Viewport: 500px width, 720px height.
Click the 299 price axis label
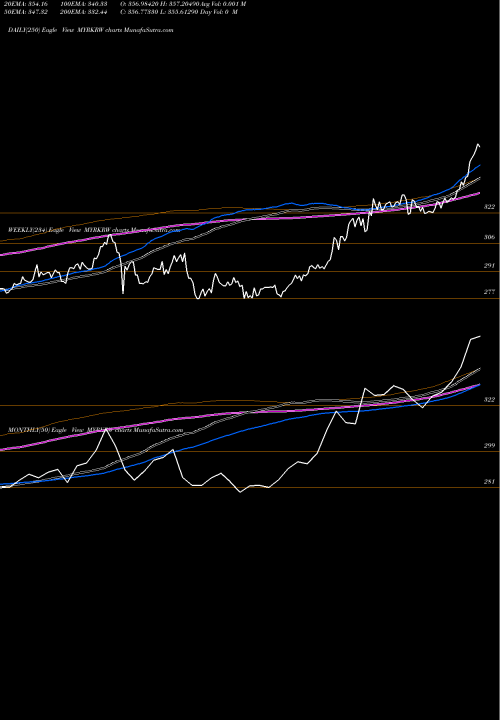click(x=489, y=445)
